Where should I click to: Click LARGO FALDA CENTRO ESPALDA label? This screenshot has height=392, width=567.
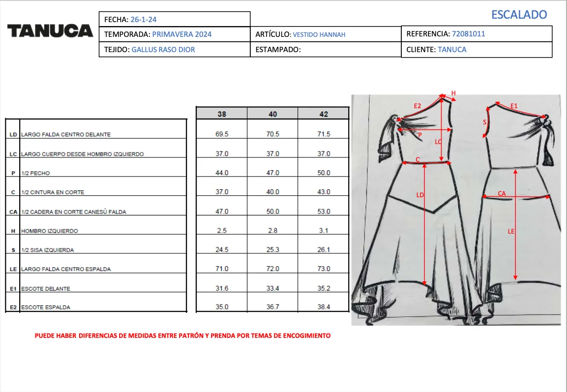tap(66, 269)
